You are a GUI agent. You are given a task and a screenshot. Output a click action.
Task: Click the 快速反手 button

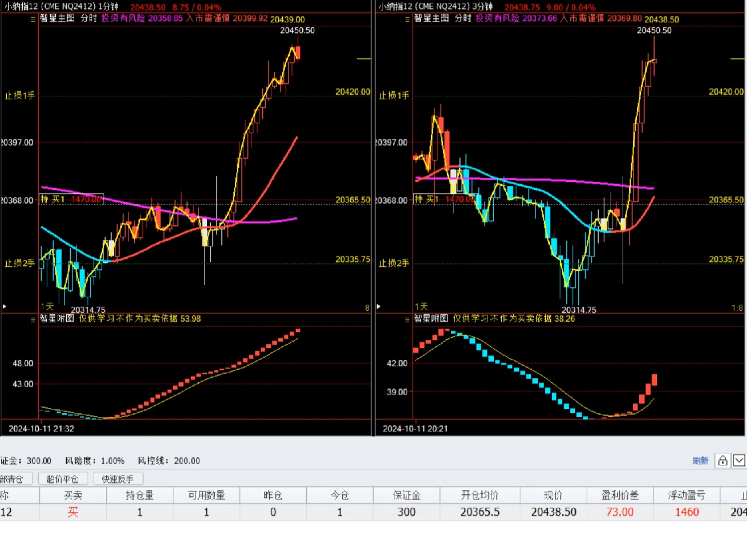coord(117,479)
